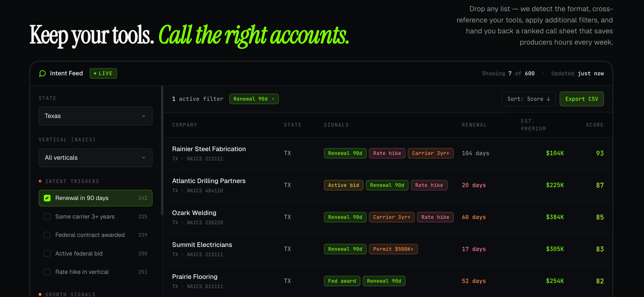
Task: Click Renewal 90d tag on Prairie Flooring row
Action: pos(384,281)
